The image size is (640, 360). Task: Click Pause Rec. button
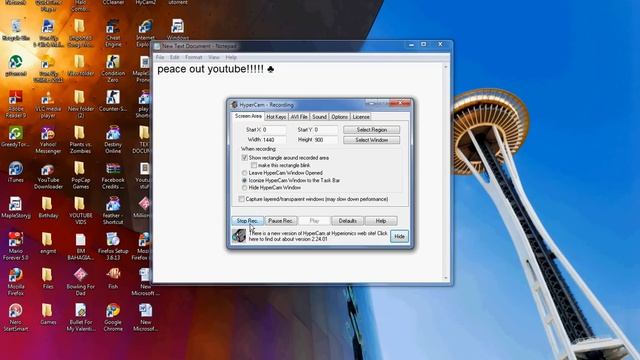tap(280, 221)
